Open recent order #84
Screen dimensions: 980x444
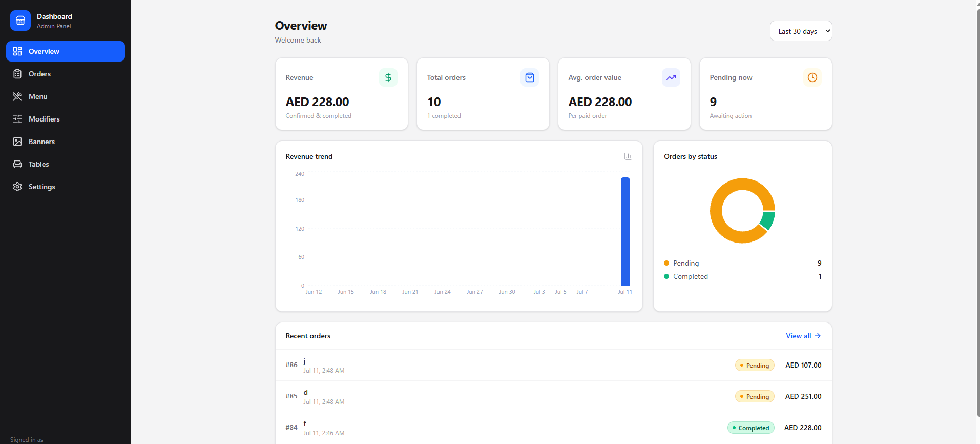click(x=553, y=428)
